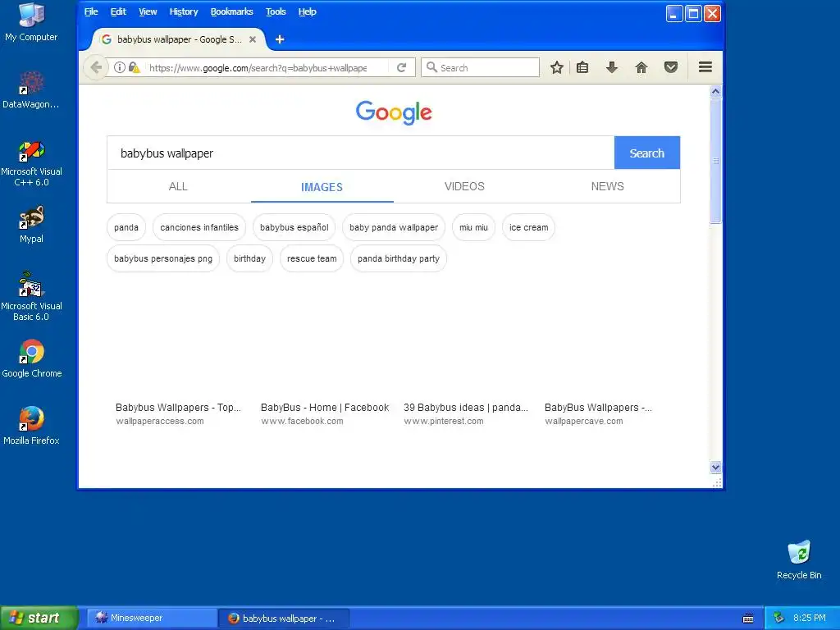This screenshot has height=630, width=840.
Task: Open the Tools menu
Action: 276,11
